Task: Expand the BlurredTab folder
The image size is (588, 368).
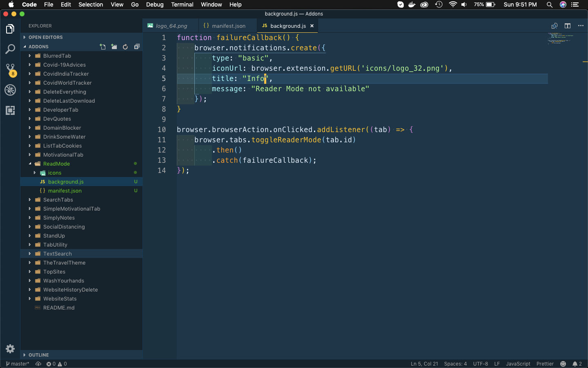Action: (x=82, y=56)
